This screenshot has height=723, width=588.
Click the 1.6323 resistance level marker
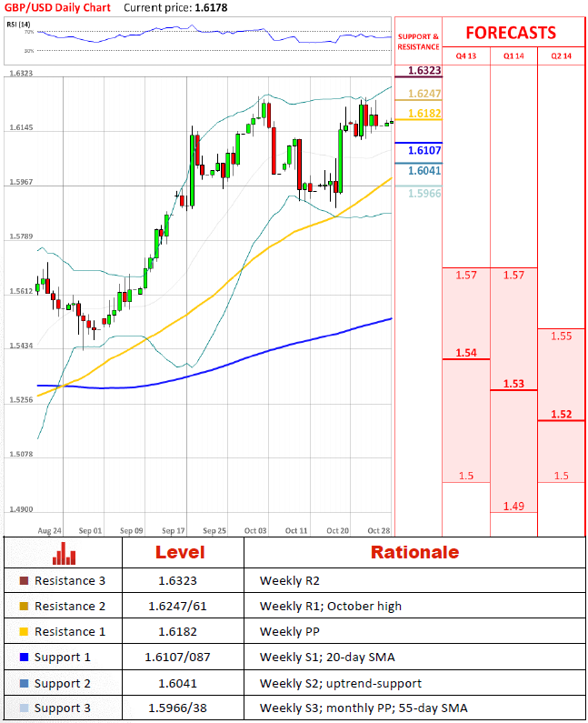pos(424,71)
